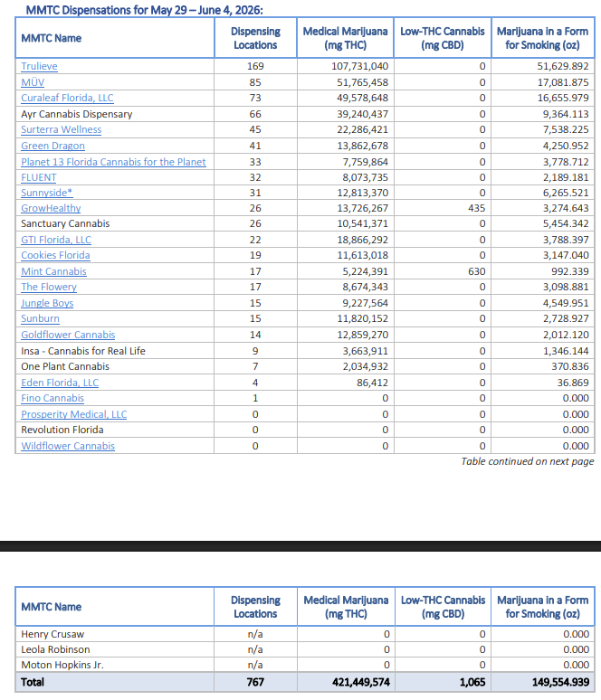Click smoking value 992.339 for Mint Cannabis
The height and width of the screenshot is (700, 601).
(570, 271)
